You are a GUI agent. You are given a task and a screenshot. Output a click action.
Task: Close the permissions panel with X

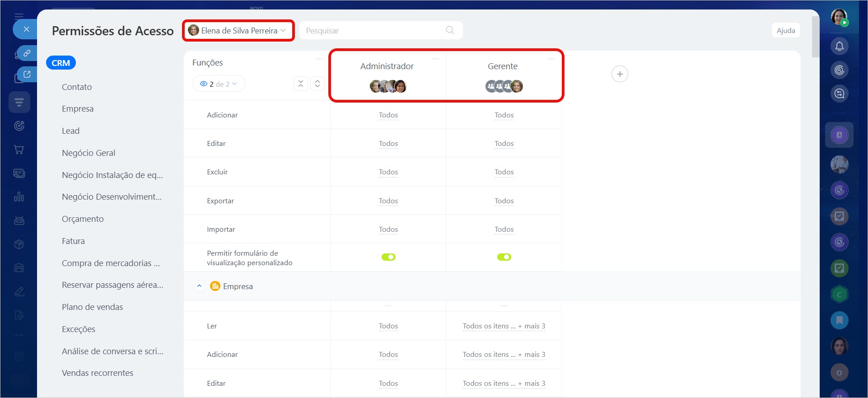[x=27, y=29]
